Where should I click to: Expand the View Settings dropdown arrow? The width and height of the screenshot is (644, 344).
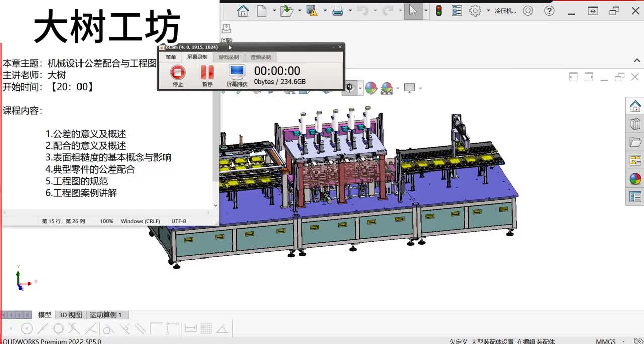pyautogui.click(x=420, y=89)
